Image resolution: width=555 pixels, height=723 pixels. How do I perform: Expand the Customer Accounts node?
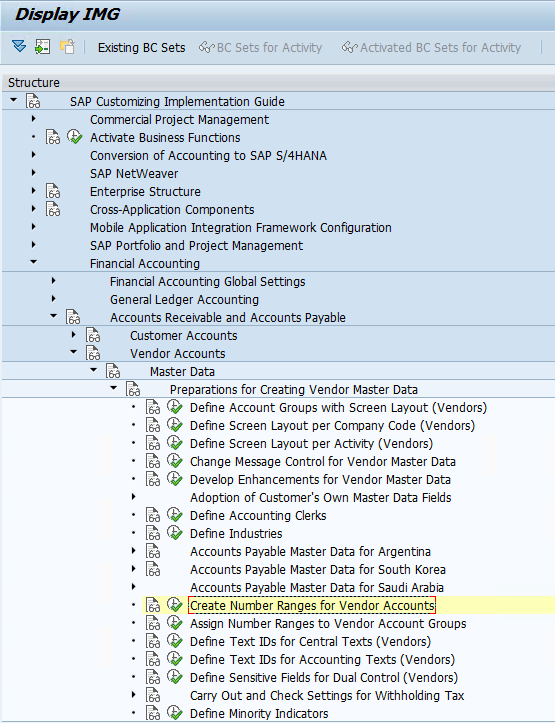pos(73,335)
